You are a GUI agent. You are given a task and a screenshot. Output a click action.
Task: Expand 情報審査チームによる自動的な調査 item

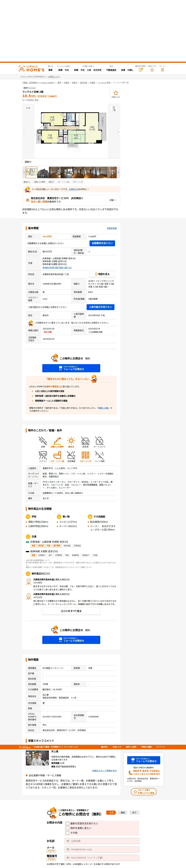click(x=49, y=401)
